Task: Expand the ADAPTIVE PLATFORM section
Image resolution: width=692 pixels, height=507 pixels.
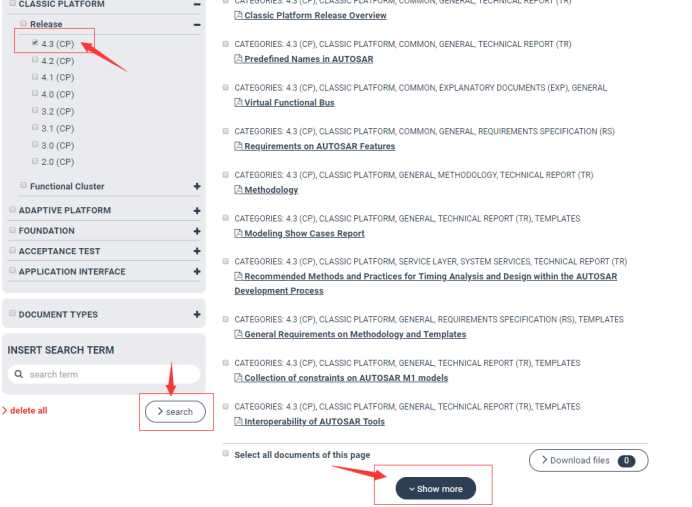Action: tap(197, 211)
